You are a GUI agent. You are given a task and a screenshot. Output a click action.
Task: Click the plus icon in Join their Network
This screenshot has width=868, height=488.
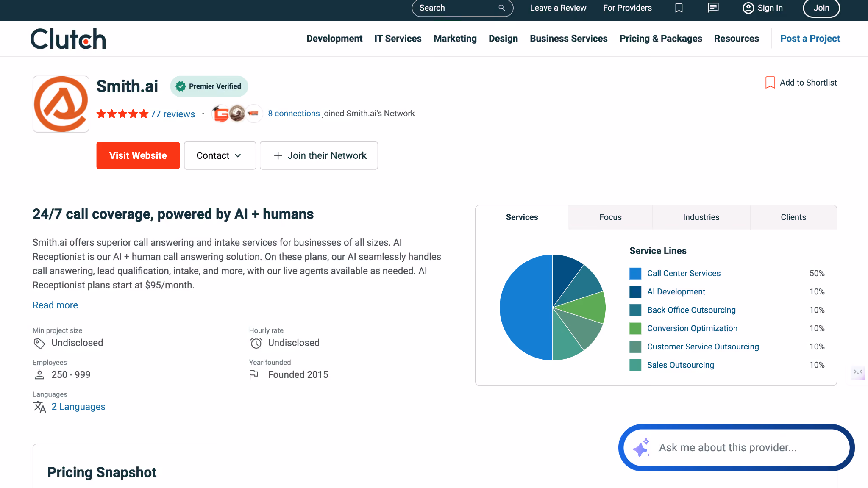[x=278, y=156]
